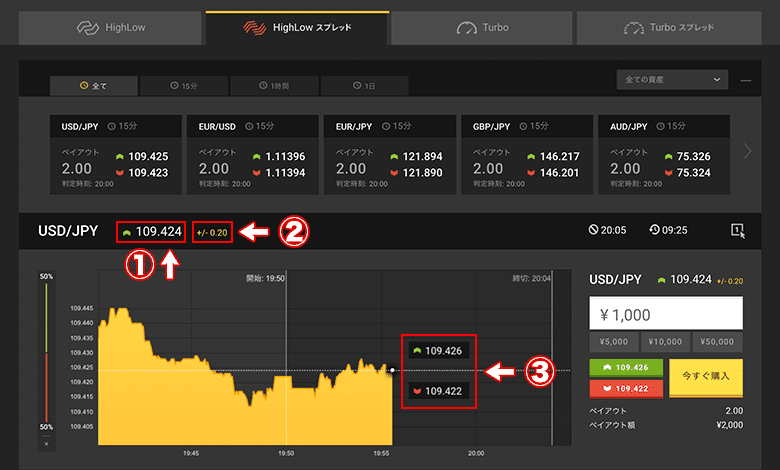This screenshot has height=470, width=780.
Task: Filter by 全て time tab
Action: [x=94, y=86]
